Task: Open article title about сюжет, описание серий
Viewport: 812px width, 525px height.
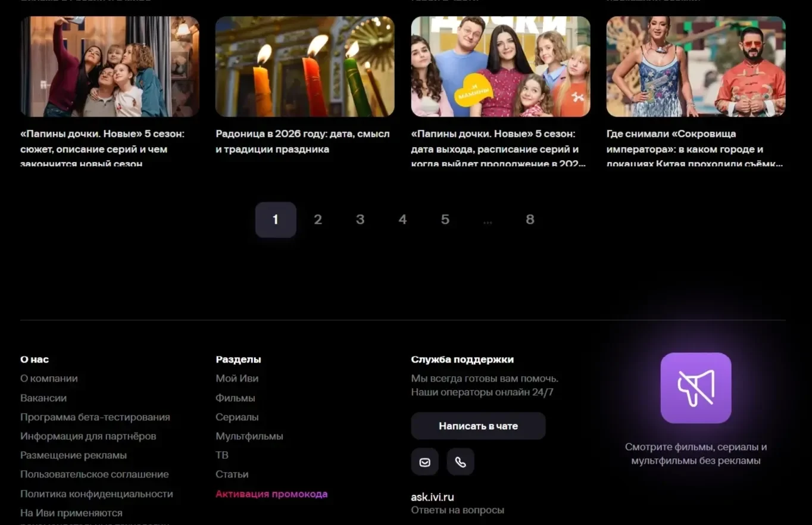Action: click(x=102, y=149)
